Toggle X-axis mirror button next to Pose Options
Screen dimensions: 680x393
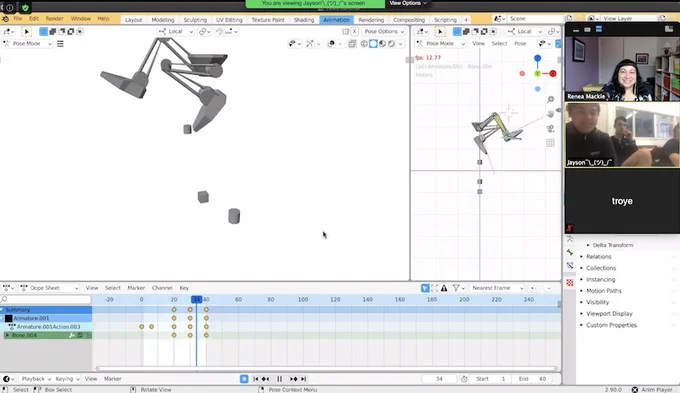tap(354, 32)
